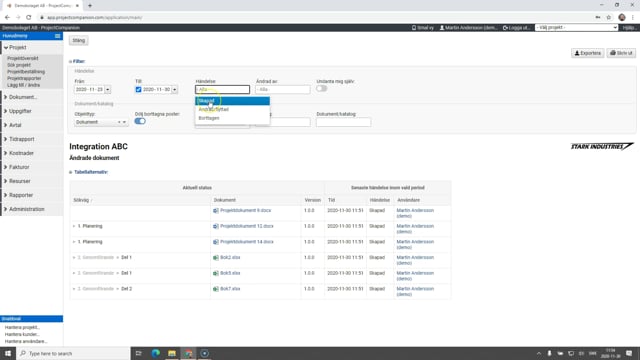
Task: Open the Projektdokument 12.docx link
Action: click(x=247, y=226)
